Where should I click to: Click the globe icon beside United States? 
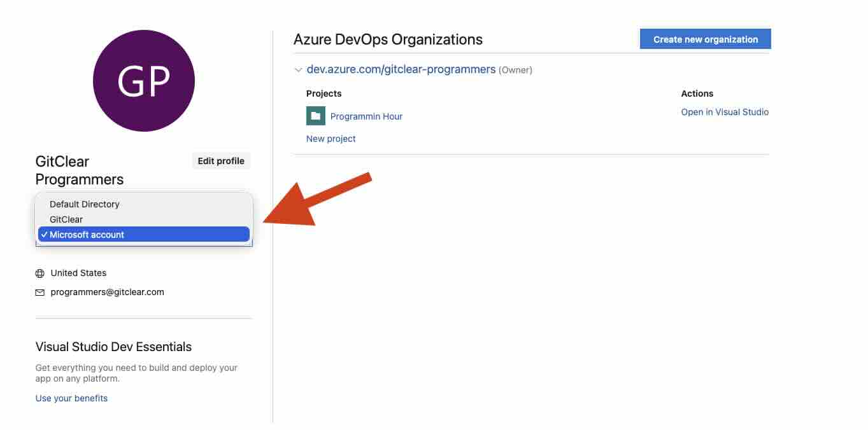coord(40,274)
